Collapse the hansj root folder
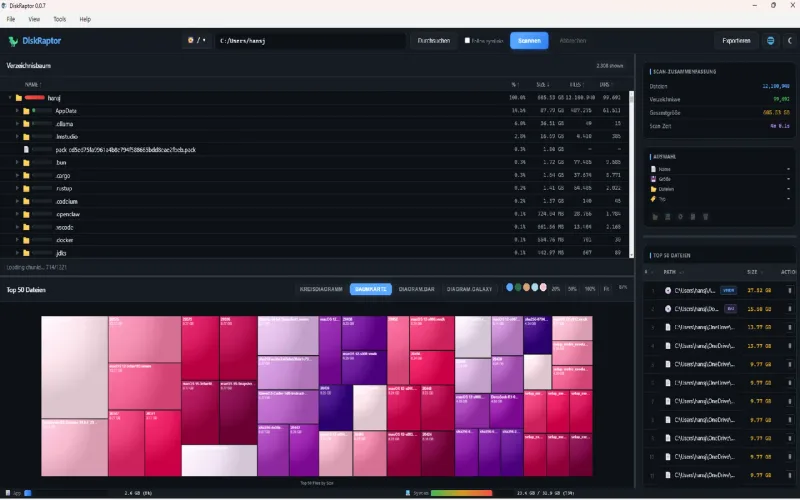This screenshot has width=800, height=500. (x=10, y=97)
